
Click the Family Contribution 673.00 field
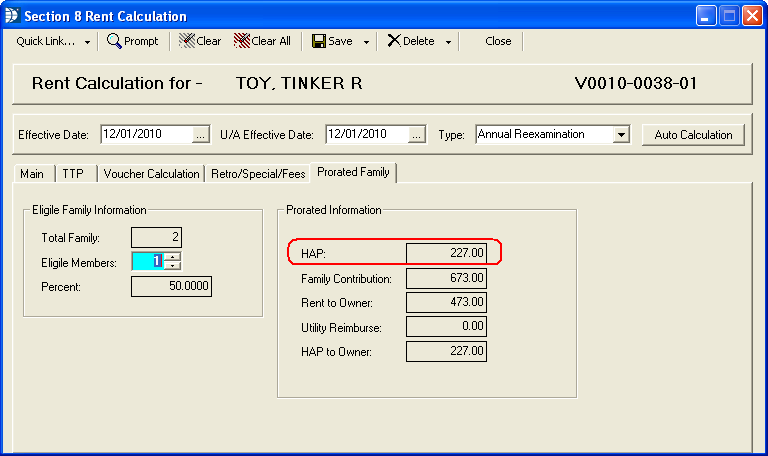(446, 278)
